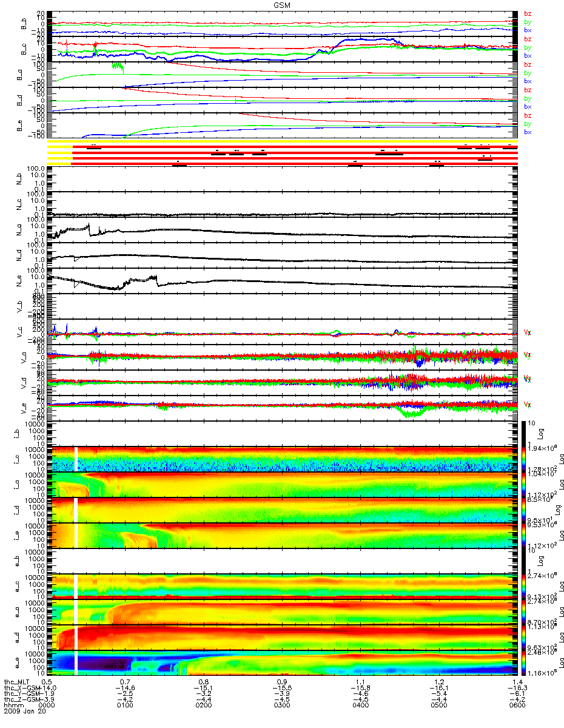564x728 pixels.
Task: Click the thc_MLT row label
Action: (16, 682)
